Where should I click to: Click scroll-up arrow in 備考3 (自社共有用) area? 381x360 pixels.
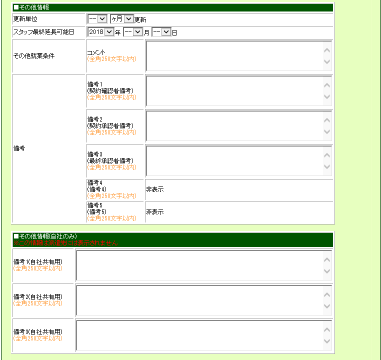[327, 330]
